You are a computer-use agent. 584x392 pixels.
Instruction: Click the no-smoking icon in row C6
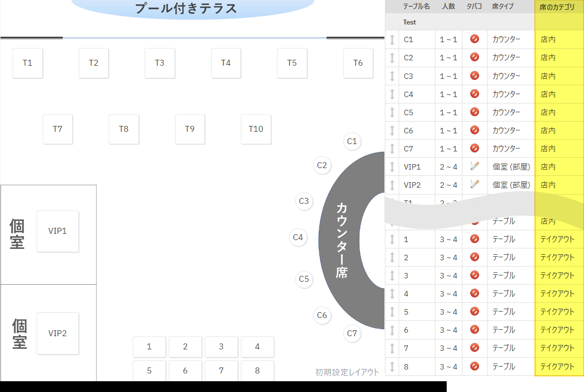475,130
